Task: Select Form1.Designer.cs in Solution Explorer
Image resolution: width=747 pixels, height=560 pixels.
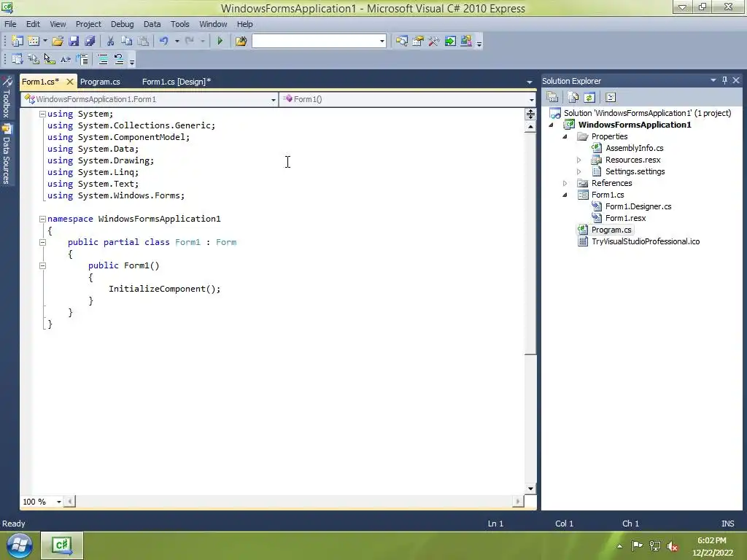Action: (x=638, y=206)
